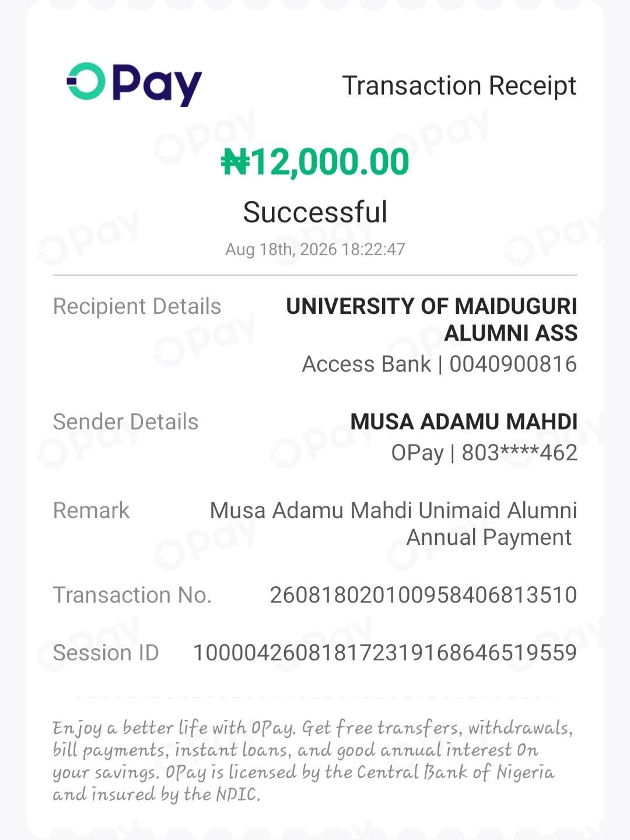The image size is (630, 840).
Task: Click the Remark label
Action: tap(91, 510)
